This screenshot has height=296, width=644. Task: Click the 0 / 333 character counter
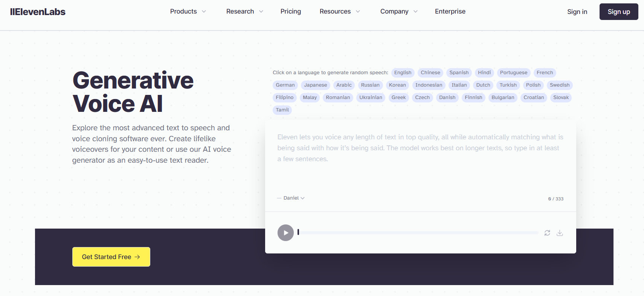click(555, 199)
